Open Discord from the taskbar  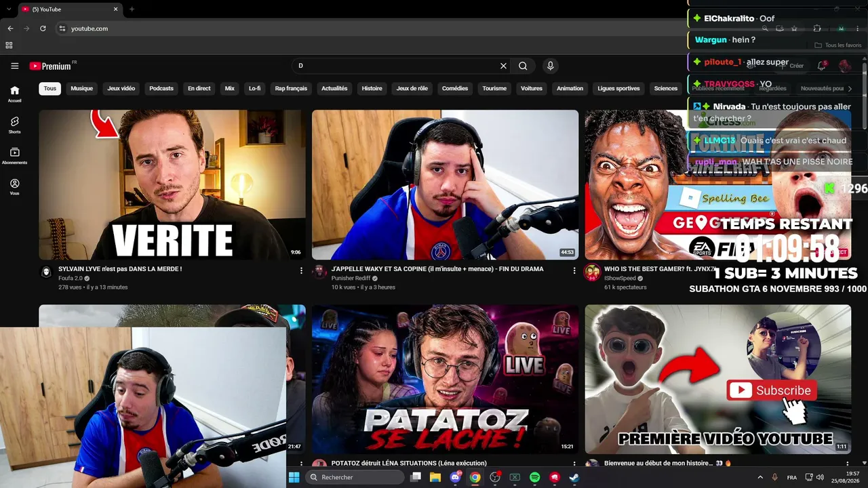pos(456,477)
